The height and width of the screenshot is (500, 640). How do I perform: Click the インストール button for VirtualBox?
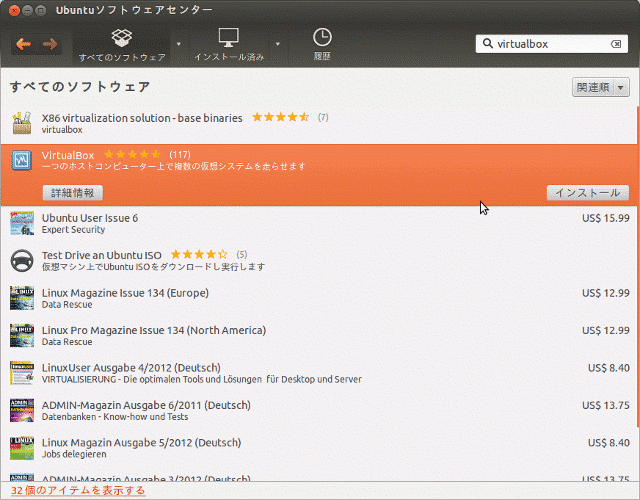click(x=588, y=193)
